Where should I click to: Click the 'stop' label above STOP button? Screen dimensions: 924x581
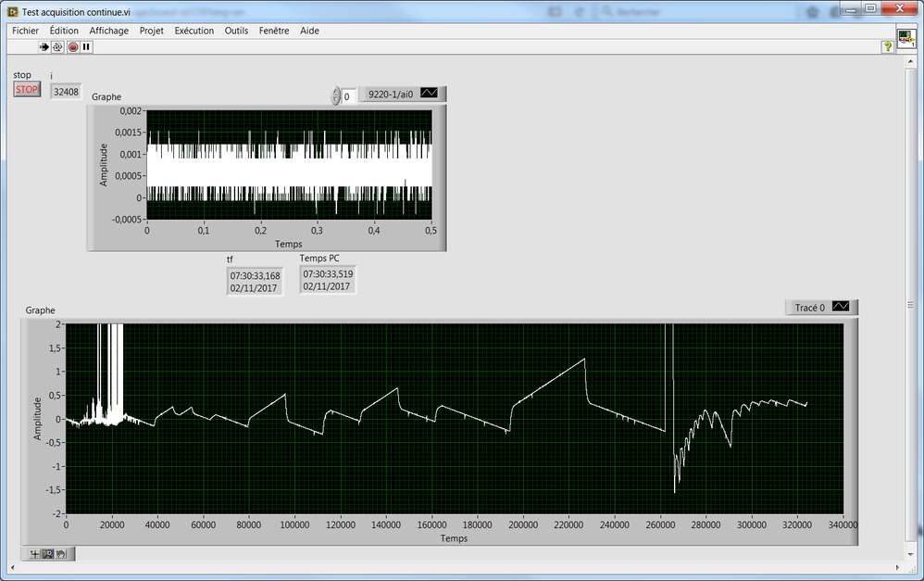pyautogui.click(x=22, y=75)
